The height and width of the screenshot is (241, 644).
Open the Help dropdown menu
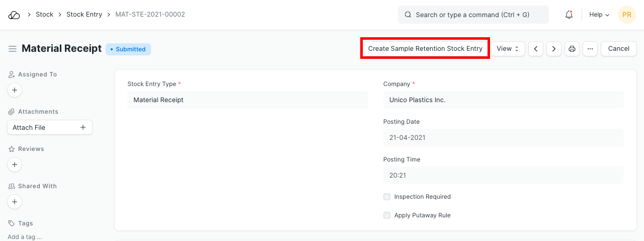(x=599, y=15)
